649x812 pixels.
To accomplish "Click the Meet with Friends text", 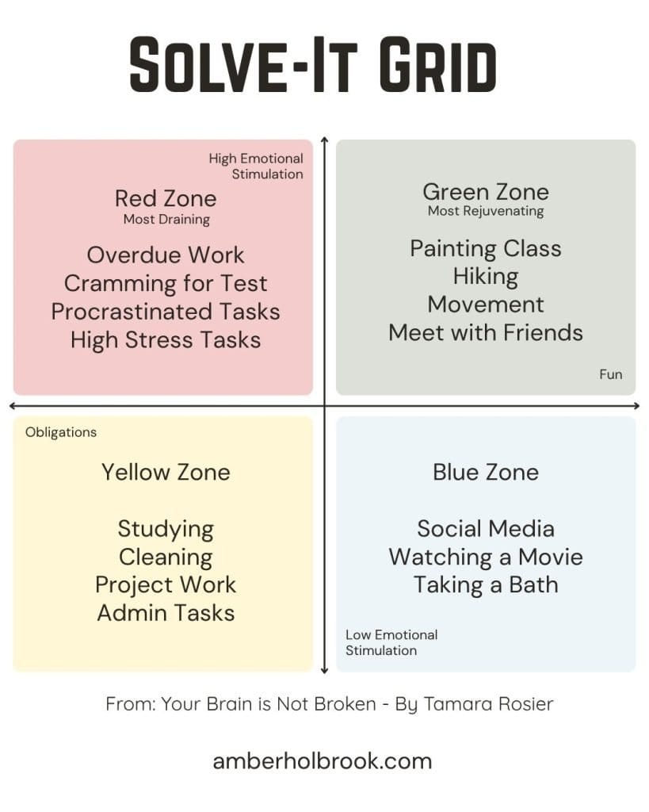I will click(x=486, y=333).
